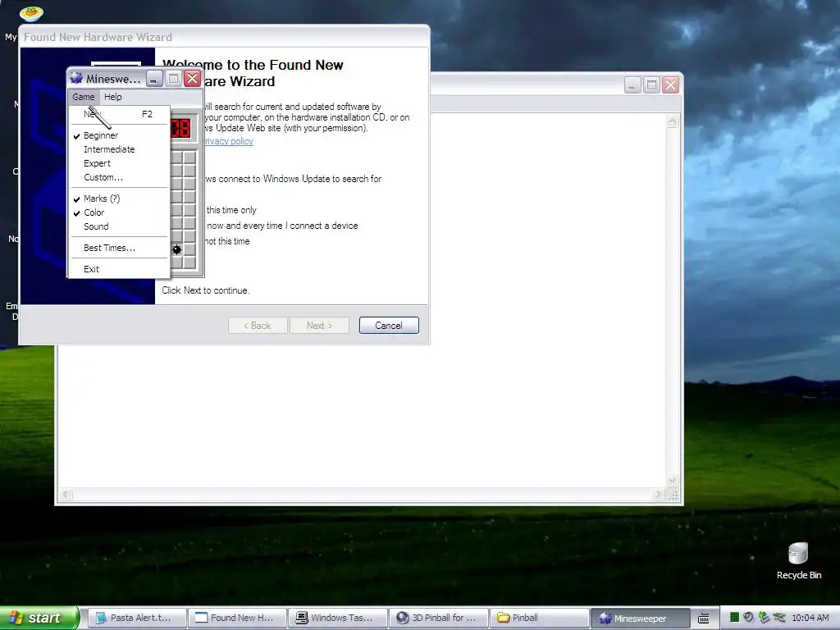Open the Pasta Alert taskbar button
The height and width of the screenshot is (630, 840).
pos(137,618)
